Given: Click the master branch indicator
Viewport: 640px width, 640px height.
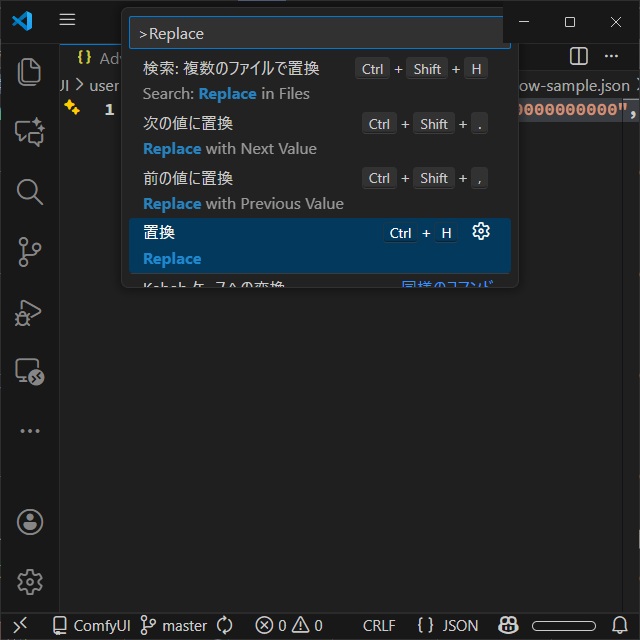Looking at the screenshot, I should (x=174, y=626).
